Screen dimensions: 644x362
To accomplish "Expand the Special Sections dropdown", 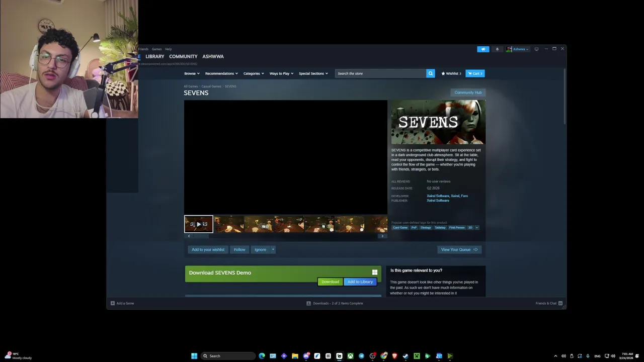I will point(313,73).
